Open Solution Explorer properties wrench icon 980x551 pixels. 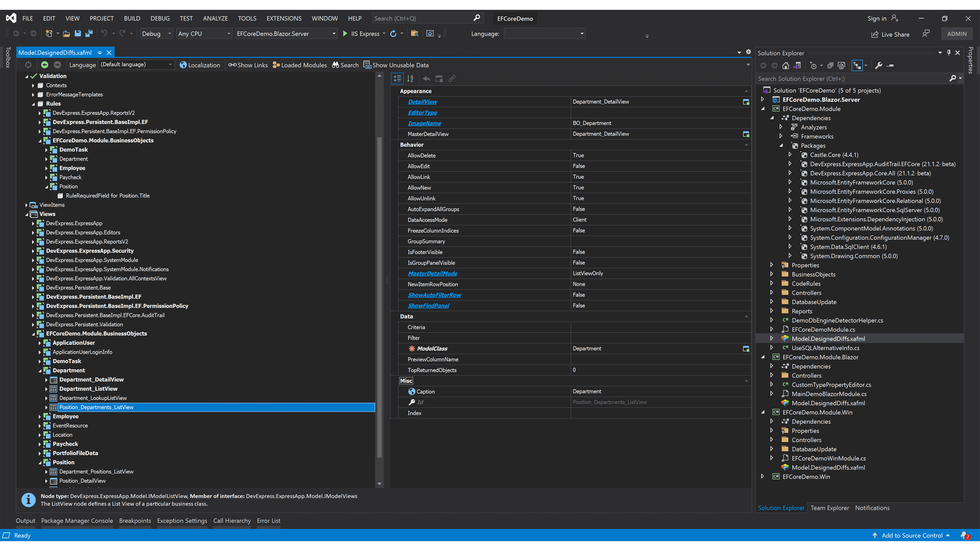click(880, 65)
